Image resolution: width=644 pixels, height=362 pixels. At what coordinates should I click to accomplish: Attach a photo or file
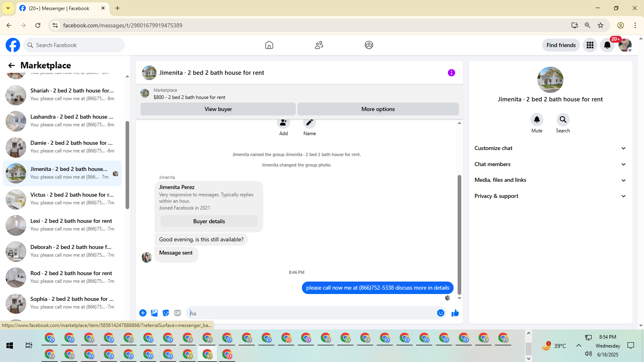coord(154,313)
